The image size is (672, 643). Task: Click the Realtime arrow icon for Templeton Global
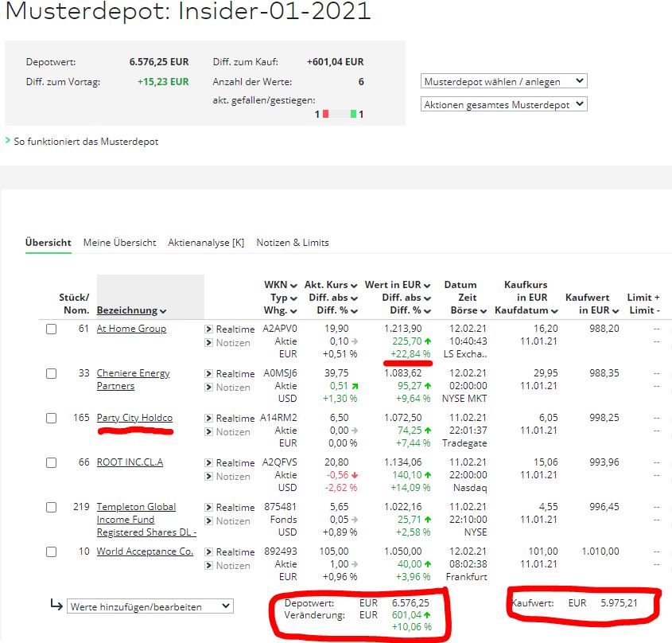pyautogui.click(x=208, y=508)
